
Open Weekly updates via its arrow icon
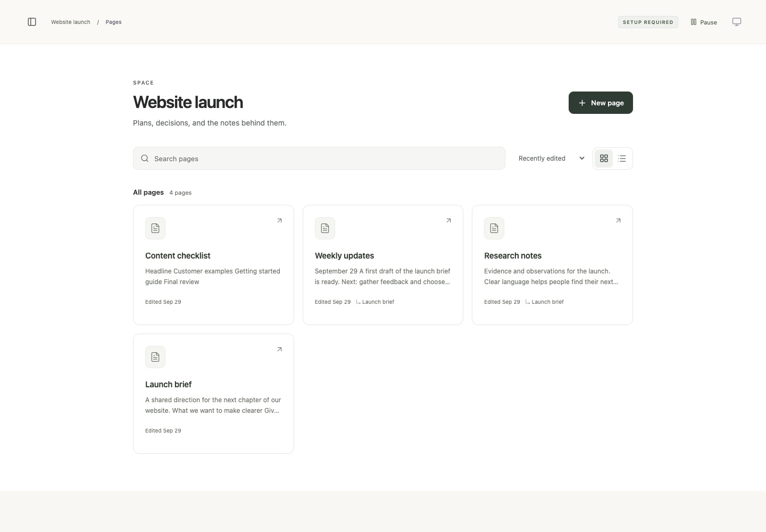pyautogui.click(x=448, y=221)
